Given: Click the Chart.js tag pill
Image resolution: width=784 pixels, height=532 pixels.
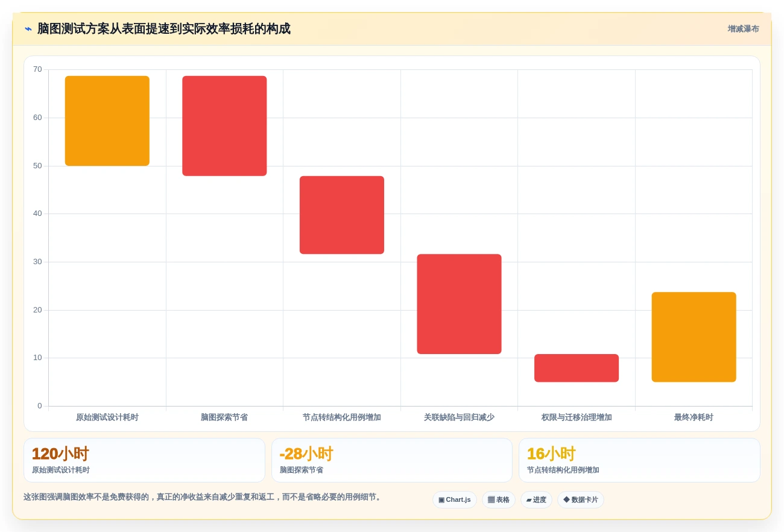Looking at the screenshot, I should pos(455,499).
